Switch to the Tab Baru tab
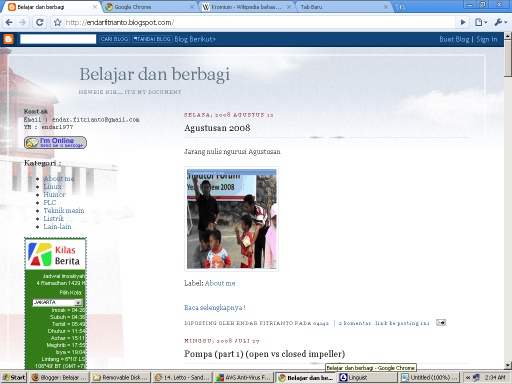 [343, 7]
